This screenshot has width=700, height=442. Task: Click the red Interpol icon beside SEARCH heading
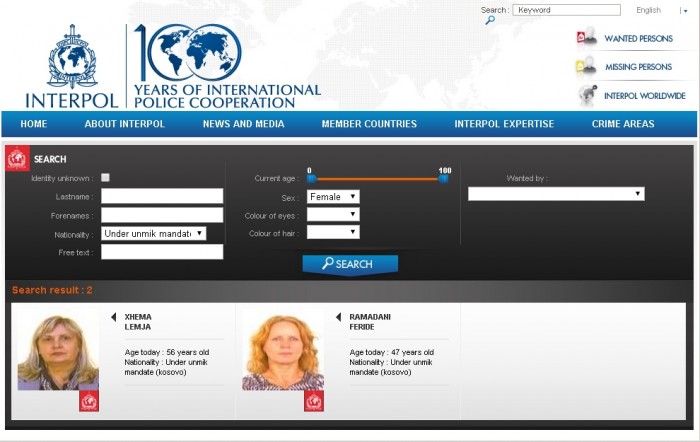click(17, 159)
